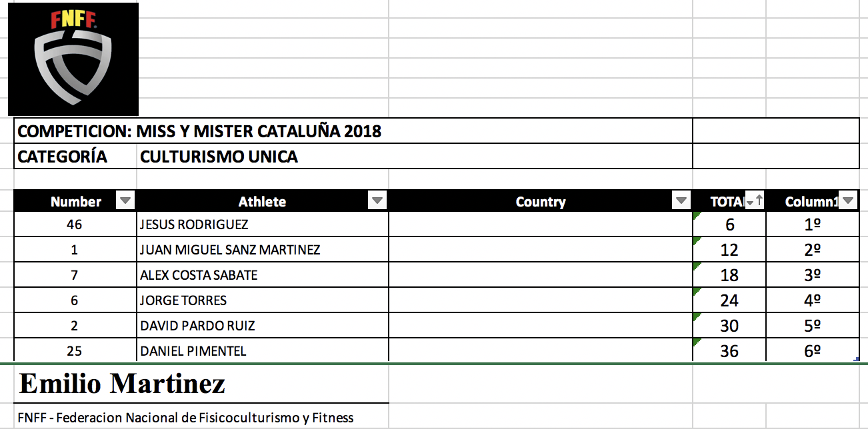This screenshot has width=868, height=429.
Task: Click the JORGE TORRES athlete cell
Action: [x=262, y=300]
